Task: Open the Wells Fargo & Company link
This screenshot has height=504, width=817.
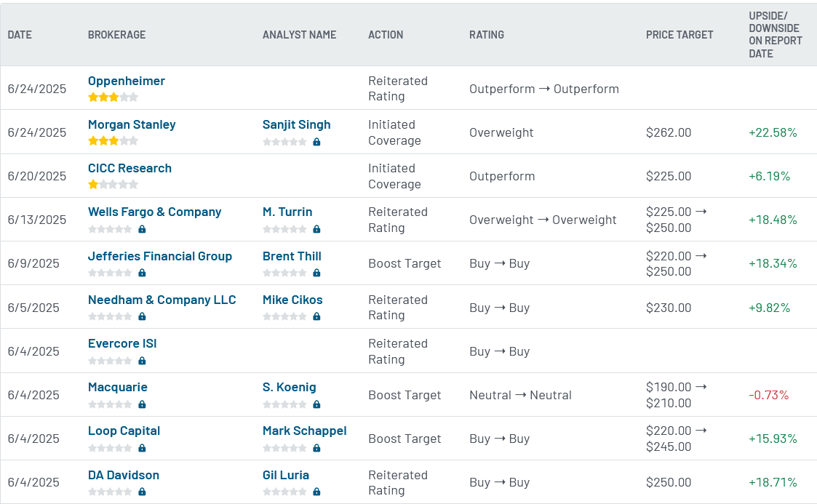Action: click(x=155, y=212)
